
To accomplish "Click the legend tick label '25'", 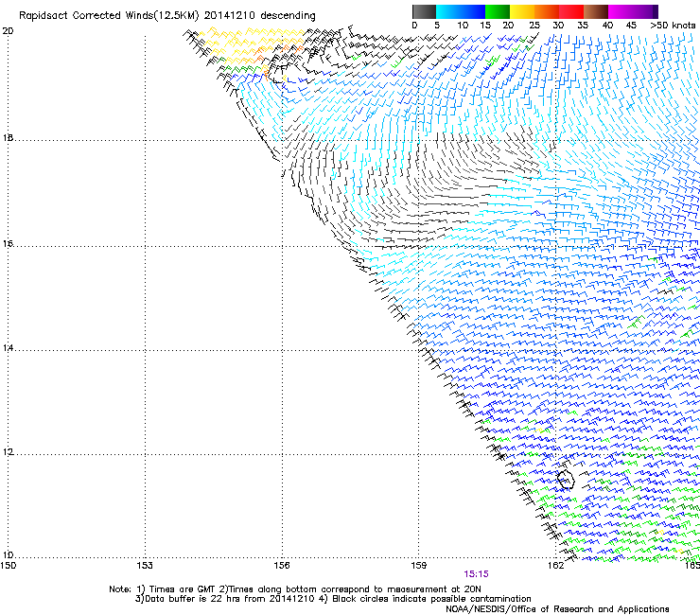I will point(534,26).
